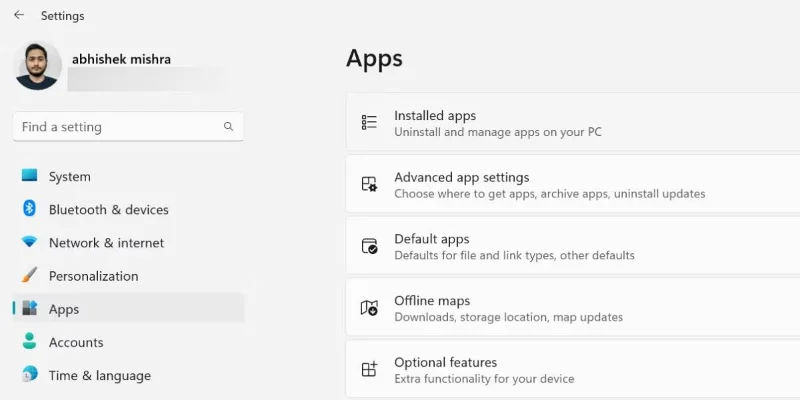Go to Bluetooth & devices
This screenshot has width=800, height=400.
[x=128, y=210]
